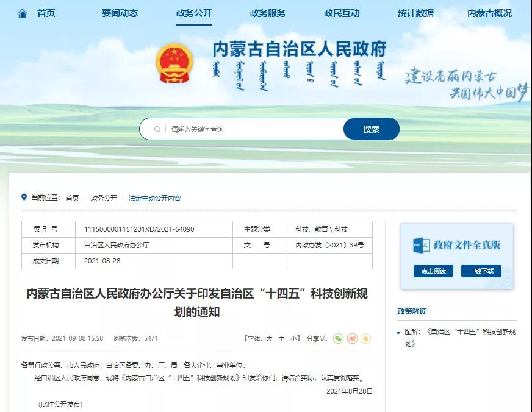Open 统计数据 navigation item
This screenshot has height=412, width=532.
[415, 13]
